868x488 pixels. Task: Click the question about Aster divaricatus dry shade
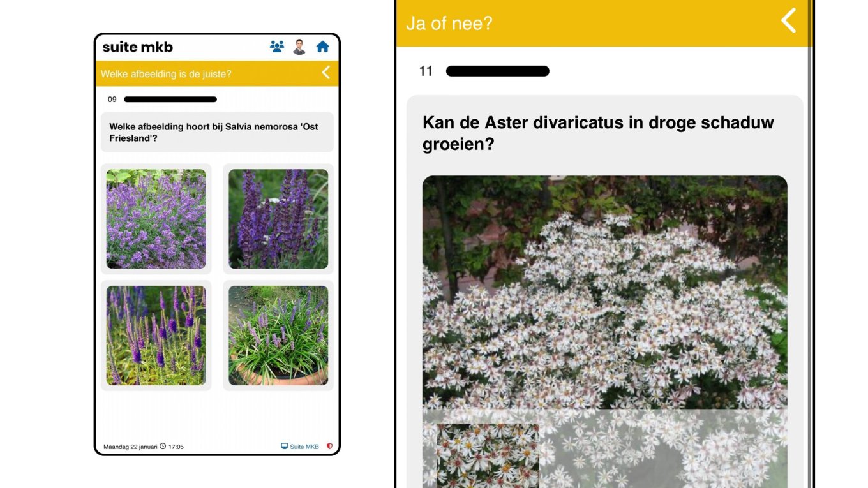tap(597, 132)
